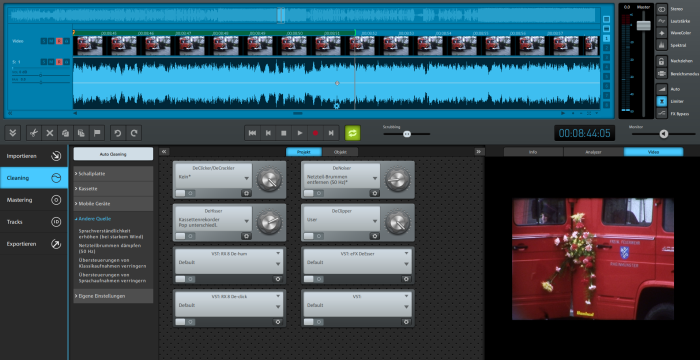This screenshot has width=700, height=360.
Task: Disable the active Limiter button
Action: tap(662, 101)
